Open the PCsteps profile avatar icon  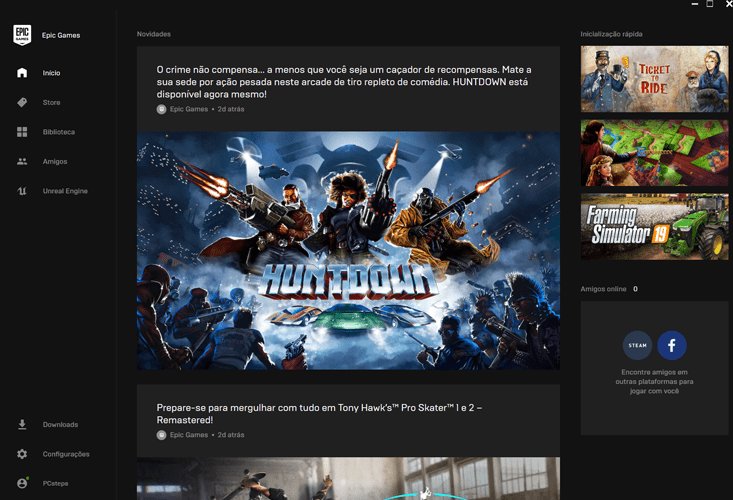click(22, 483)
